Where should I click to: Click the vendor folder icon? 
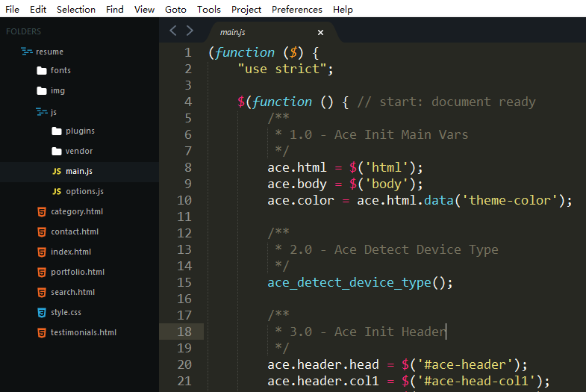click(57, 152)
